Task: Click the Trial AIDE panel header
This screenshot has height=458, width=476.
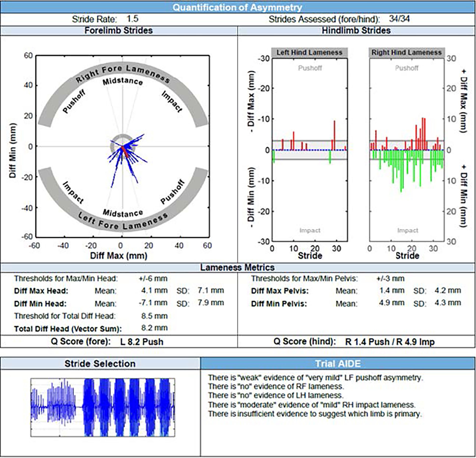Action: pos(338,364)
